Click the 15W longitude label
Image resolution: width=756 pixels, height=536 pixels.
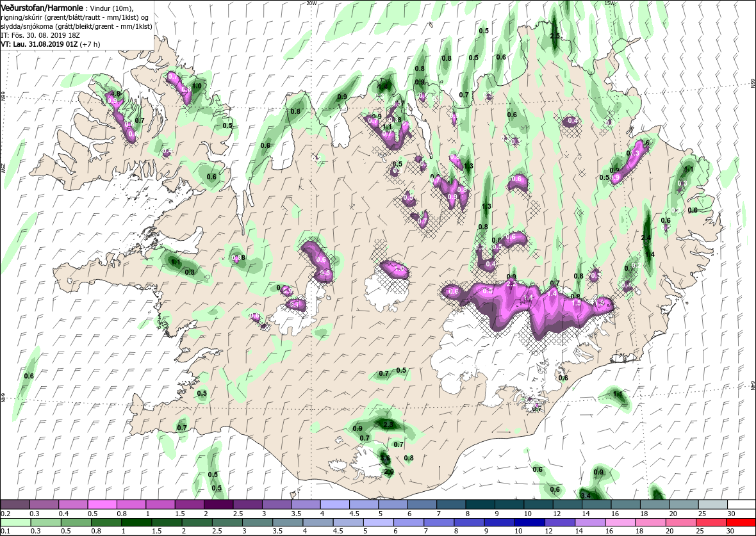(x=609, y=3)
